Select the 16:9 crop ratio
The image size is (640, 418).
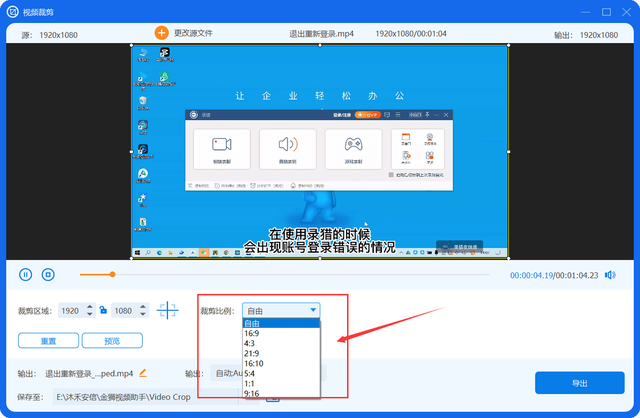coord(281,334)
